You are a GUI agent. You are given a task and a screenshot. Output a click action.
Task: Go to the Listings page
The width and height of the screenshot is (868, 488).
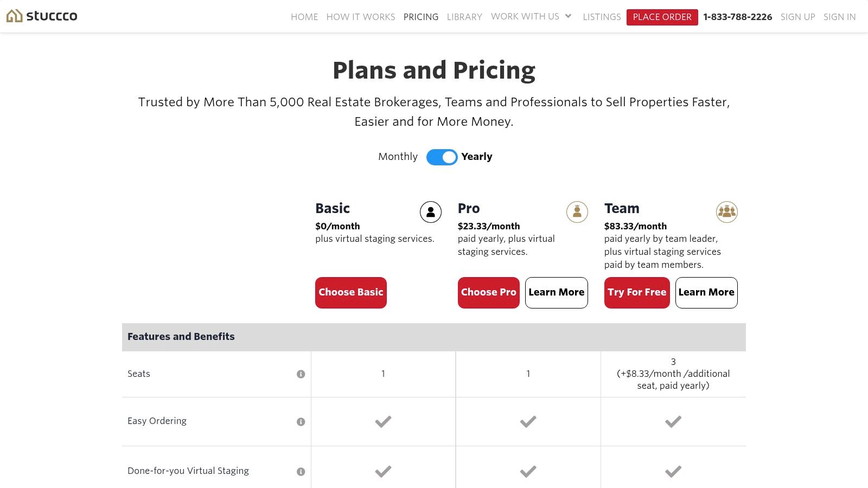coord(602,17)
